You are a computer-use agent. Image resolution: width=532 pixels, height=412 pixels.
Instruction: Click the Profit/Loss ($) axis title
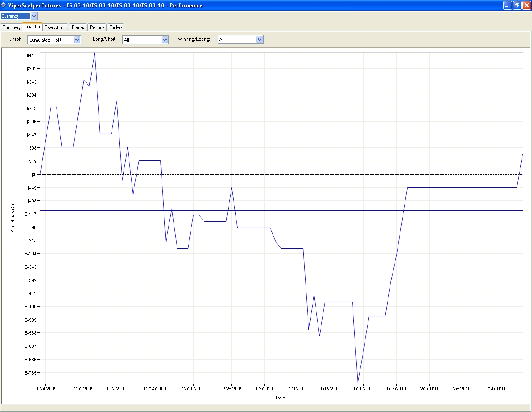tap(13, 218)
